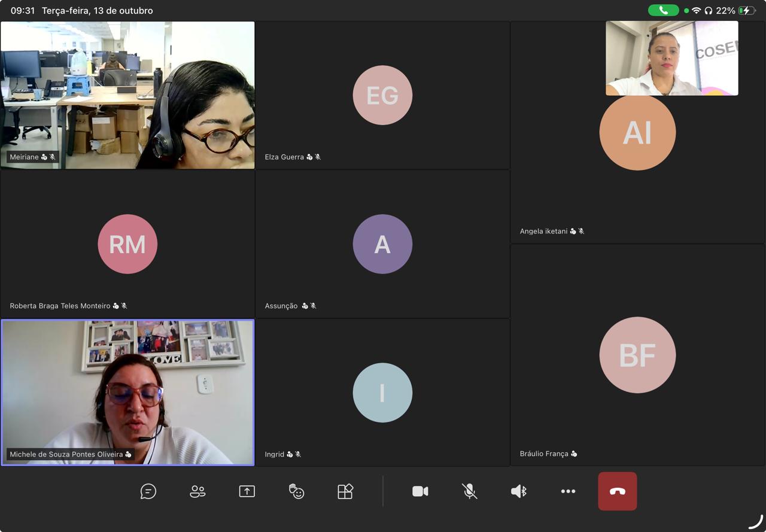Viewport: 766px width, 532px height.
Task: Open the more options menu
Action: (x=568, y=491)
